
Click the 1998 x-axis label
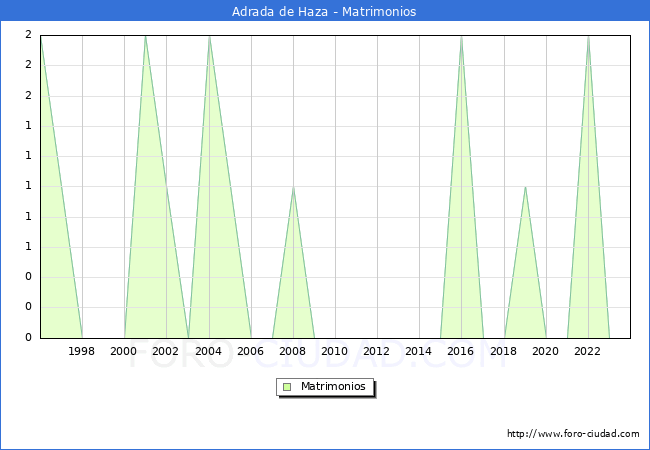point(82,351)
